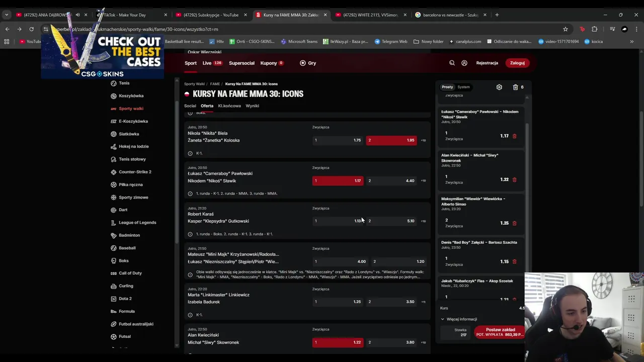Follow FAME breadcrumb link
This screenshot has height=362, width=644.
(x=215, y=84)
